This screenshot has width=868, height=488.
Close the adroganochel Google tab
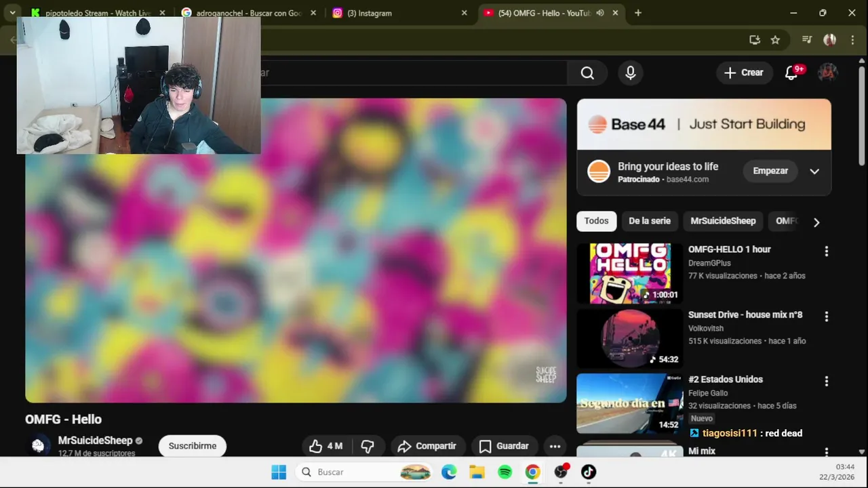313,13
